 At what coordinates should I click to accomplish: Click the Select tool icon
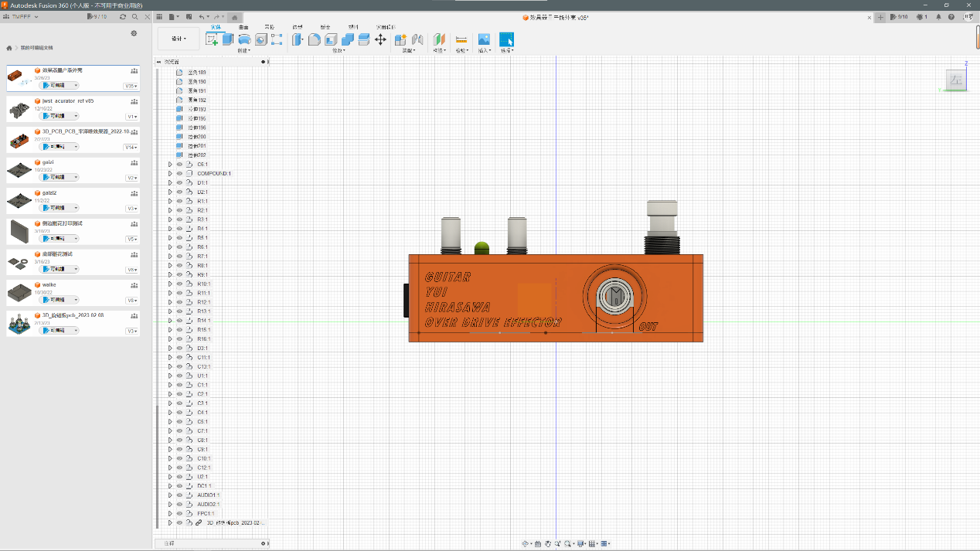pos(506,39)
